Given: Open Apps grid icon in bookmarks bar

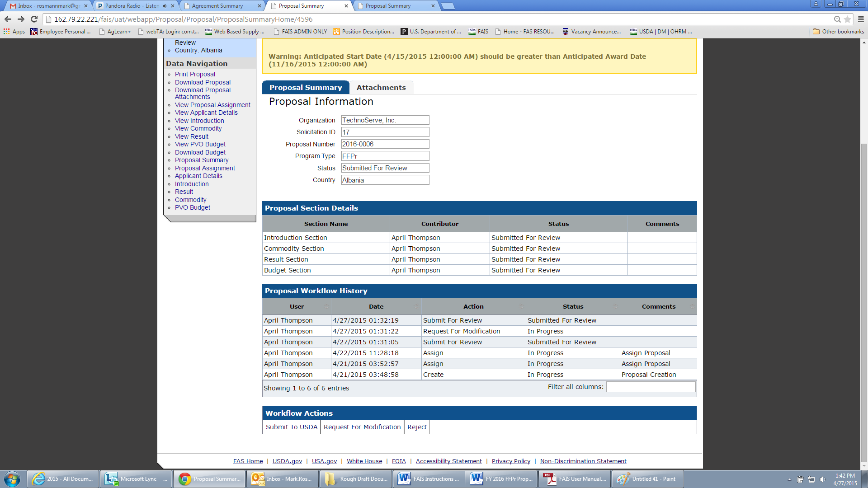Looking at the screenshot, I should [x=6, y=31].
